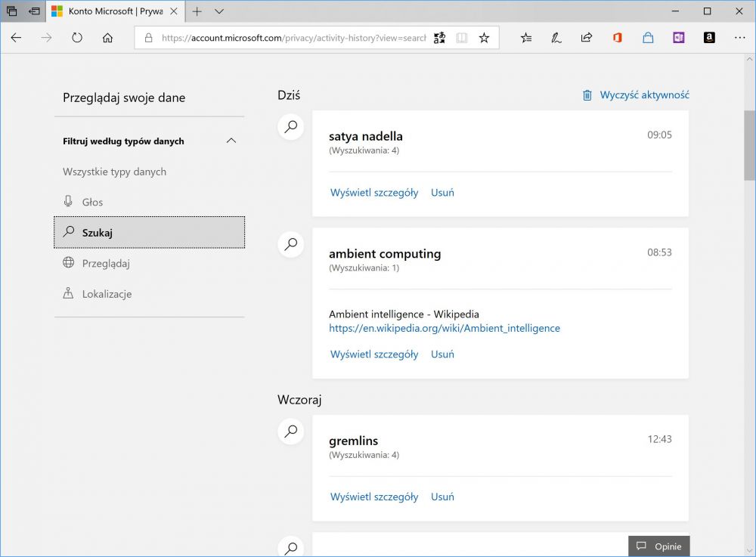Click the forward navigation arrow
This screenshot has width=756, height=557.
tap(46, 38)
